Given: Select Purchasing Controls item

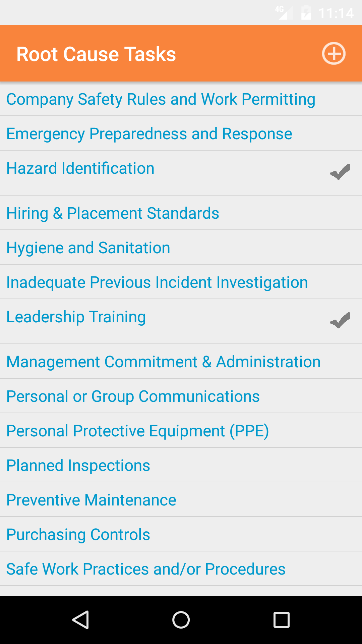Looking at the screenshot, I should point(78,535).
